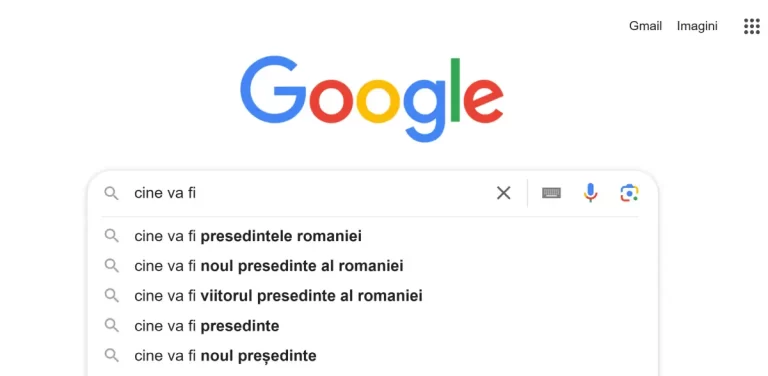Open the Google apps grid icon
Image resolution: width=768 pixels, height=376 pixels.
751,26
